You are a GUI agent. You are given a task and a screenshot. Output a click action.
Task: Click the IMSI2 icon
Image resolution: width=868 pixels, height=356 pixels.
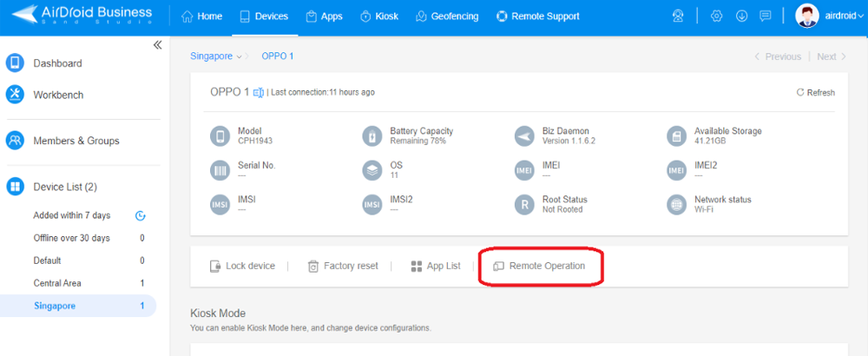(x=372, y=204)
